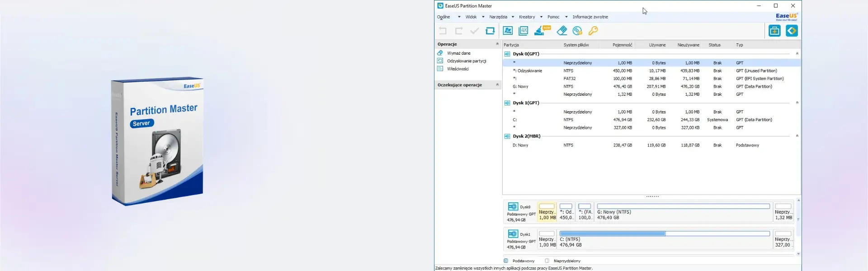Select G: Nowy (NTFS) block in disk map
The height and width of the screenshot is (271, 868).
point(684,212)
